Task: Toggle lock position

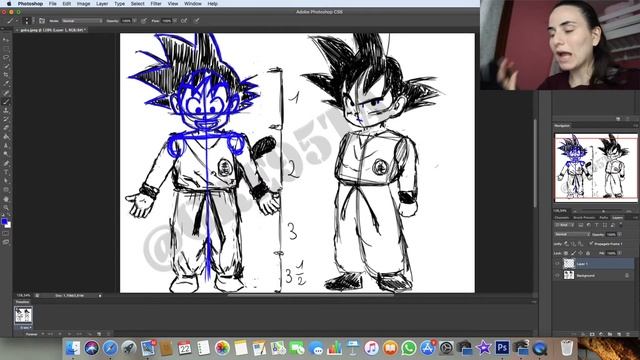Action: pyautogui.click(x=580, y=253)
